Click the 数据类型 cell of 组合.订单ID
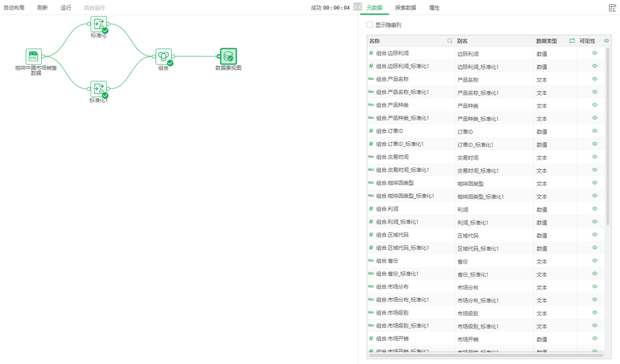Screen dimensions: 620x364 555,132
